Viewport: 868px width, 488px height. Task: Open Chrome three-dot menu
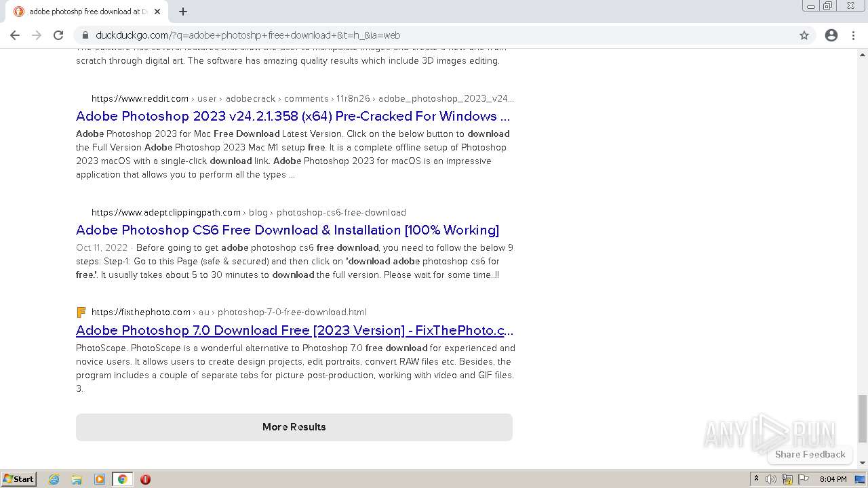click(853, 35)
